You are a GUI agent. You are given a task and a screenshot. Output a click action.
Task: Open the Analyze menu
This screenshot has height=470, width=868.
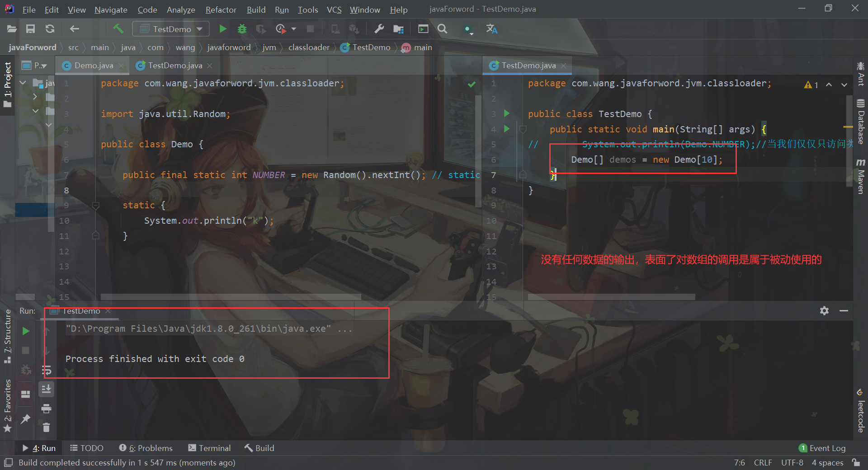click(x=181, y=9)
